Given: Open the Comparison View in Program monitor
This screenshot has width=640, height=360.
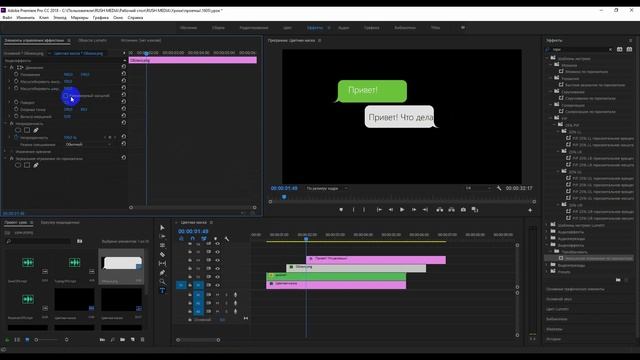Looking at the screenshot, I should [x=475, y=210].
